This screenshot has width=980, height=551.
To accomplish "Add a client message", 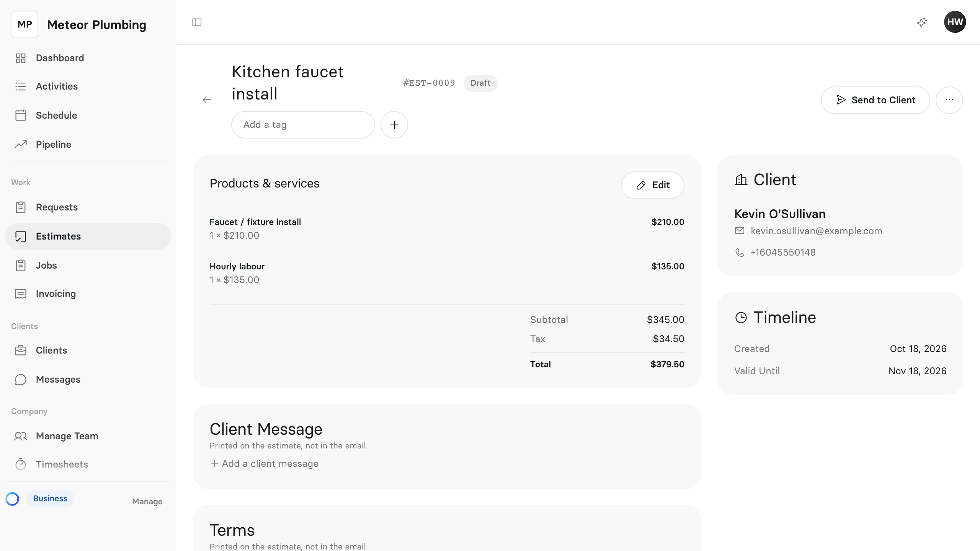I will [x=264, y=463].
